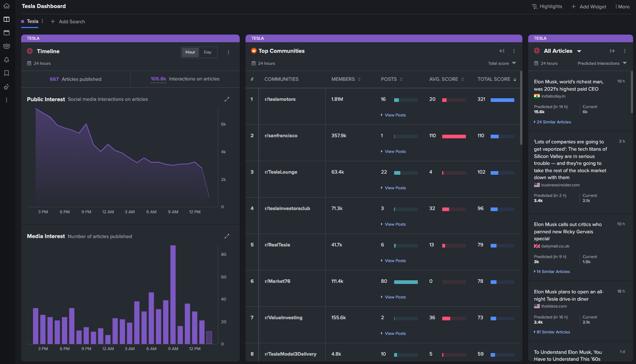Click r/teslamotors total score bar
636x364 pixels.
coord(502,100)
